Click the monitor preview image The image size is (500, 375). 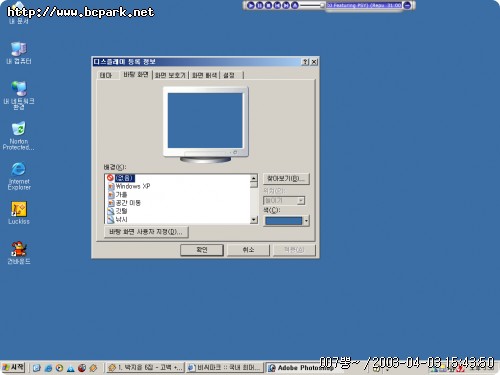pyautogui.click(x=205, y=124)
